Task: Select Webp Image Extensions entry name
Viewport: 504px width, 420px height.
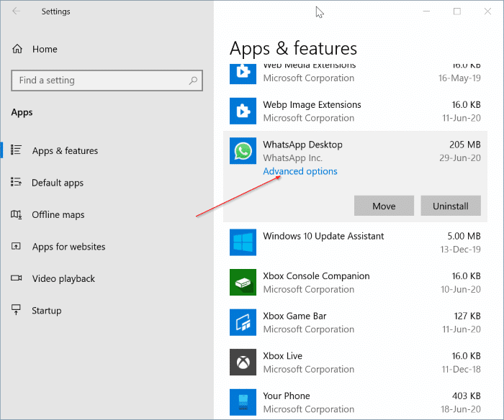Action: [x=312, y=105]
